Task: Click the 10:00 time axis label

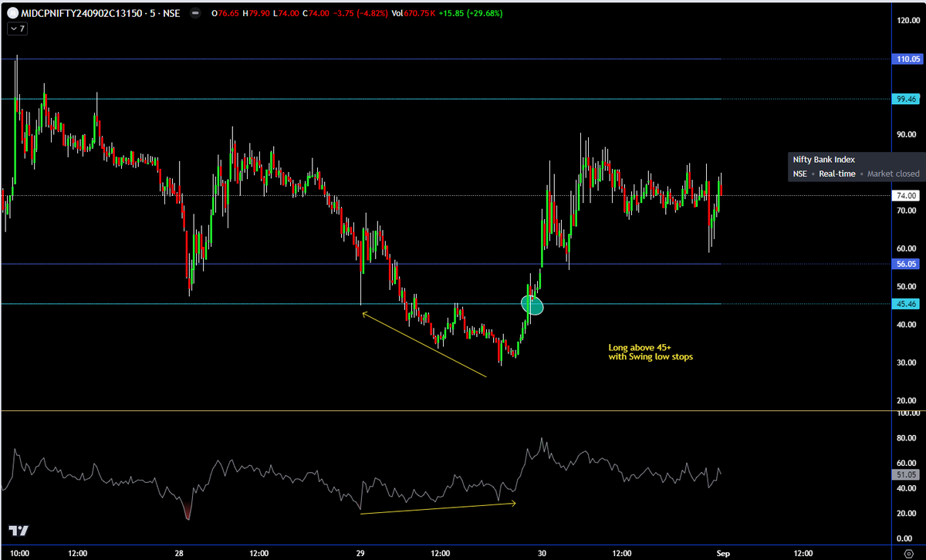Action: pos(19,552)
